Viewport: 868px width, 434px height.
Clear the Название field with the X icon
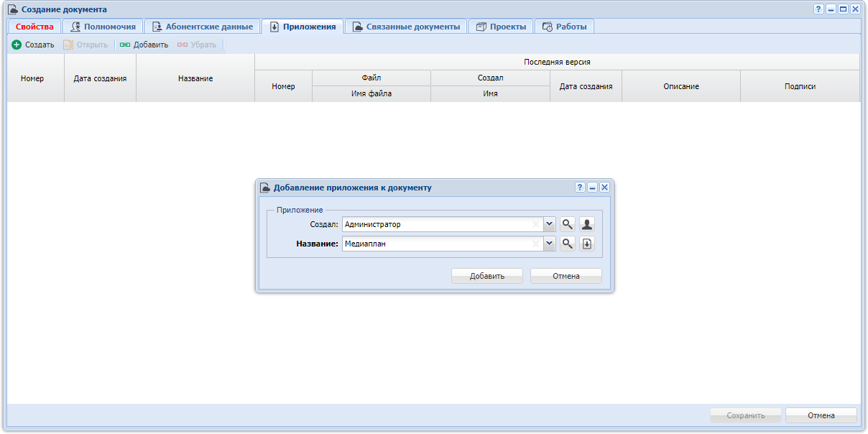[535, 244]
